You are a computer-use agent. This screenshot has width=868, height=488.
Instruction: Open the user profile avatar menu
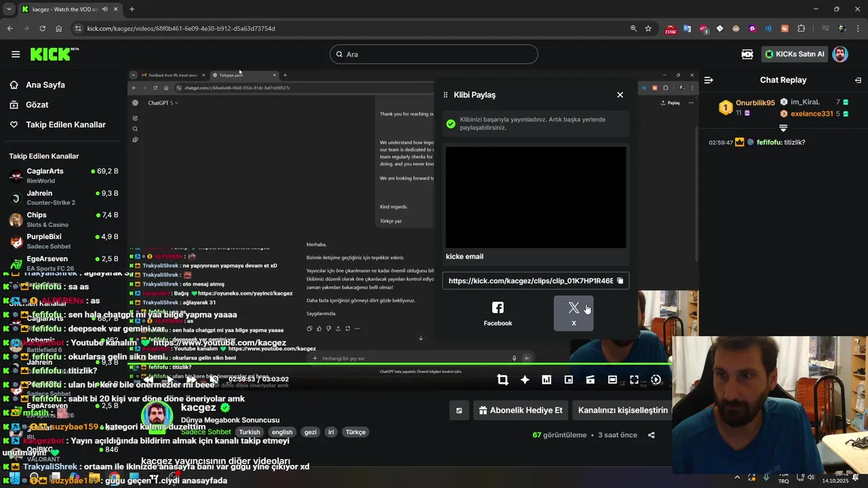pos(840,54)
